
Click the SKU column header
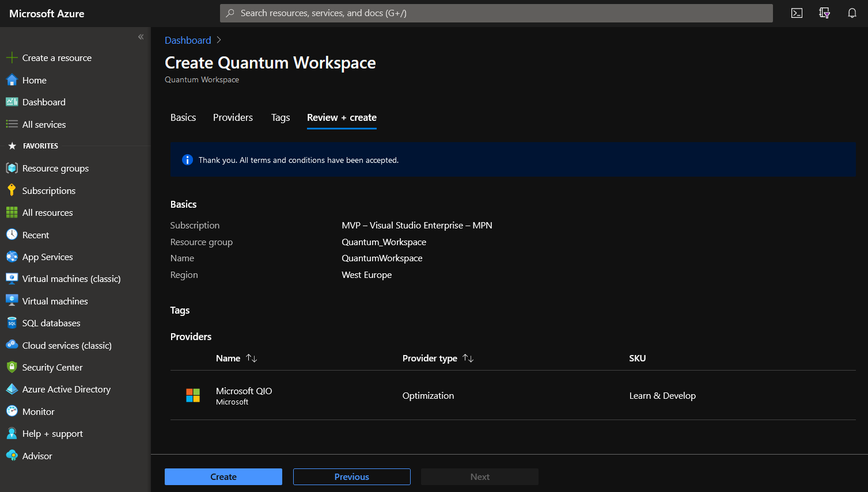(x=638, y=358)
